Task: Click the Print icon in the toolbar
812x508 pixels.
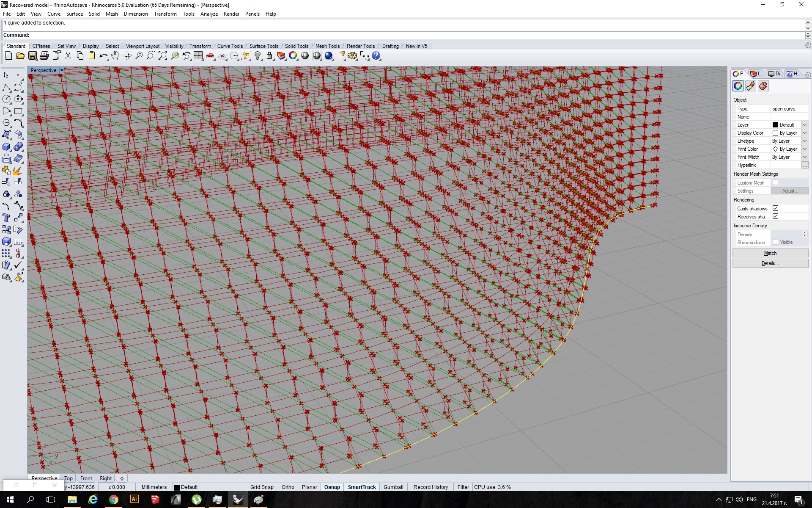Action: coord(44,55)
